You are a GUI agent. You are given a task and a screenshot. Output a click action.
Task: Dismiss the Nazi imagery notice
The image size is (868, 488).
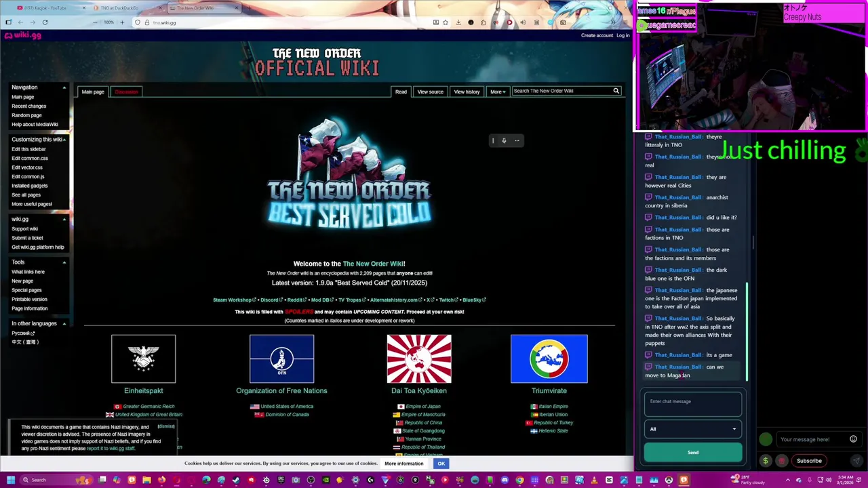(x=166, y=426)
